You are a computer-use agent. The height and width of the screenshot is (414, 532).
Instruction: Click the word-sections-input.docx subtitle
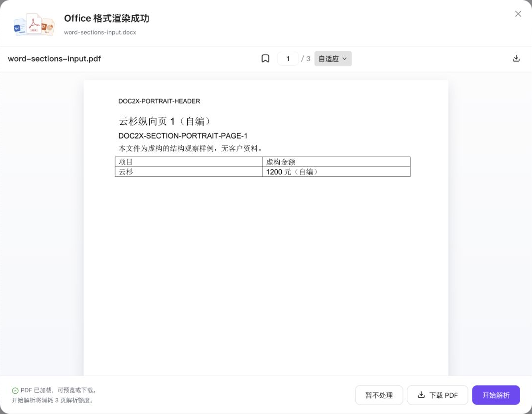[x=100, y=32]
